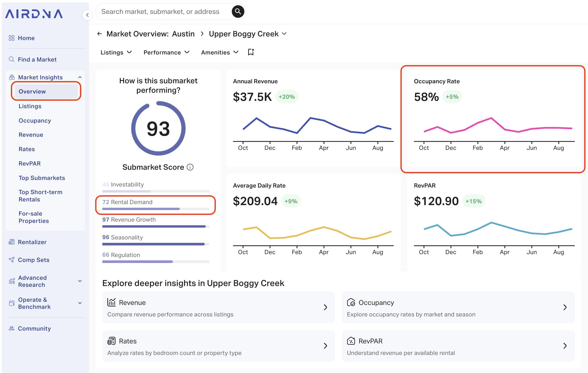Click the Revenue bar-chart icon in explore section
The width and height of the screenshot is (588, 373).
(x=112, y=302)
